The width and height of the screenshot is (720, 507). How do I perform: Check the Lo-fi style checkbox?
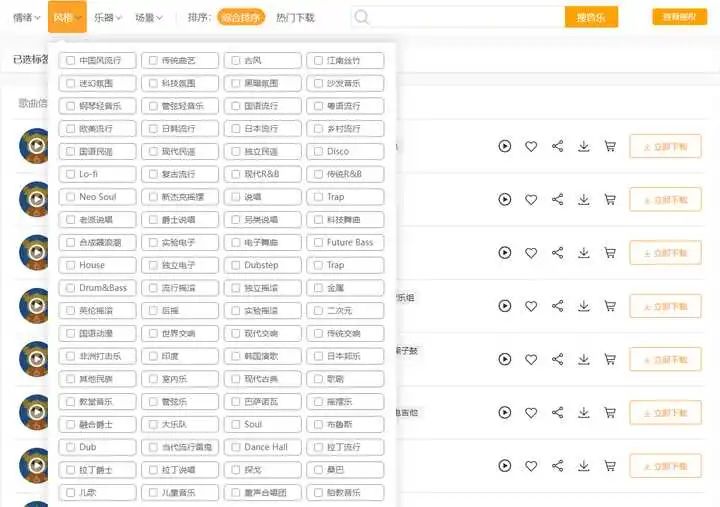click(70, 174)
